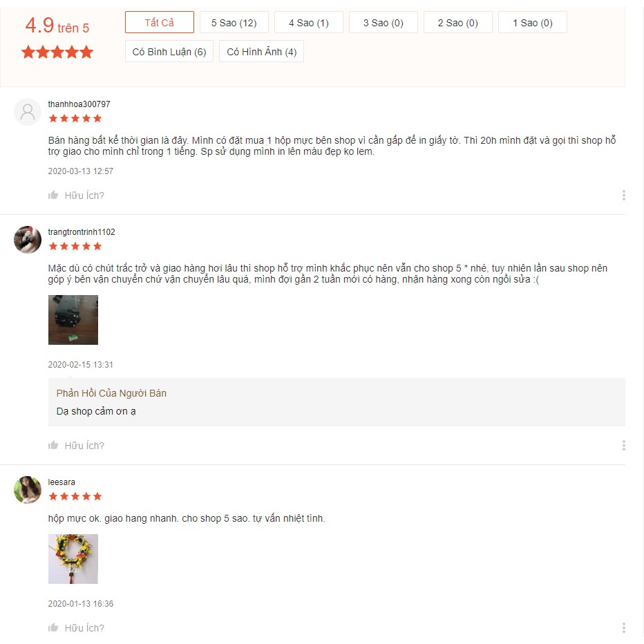This screenshot has height=644, width=644.
Task: Open username link thanhhoa300797
Action: pyautogui.click(x=79, y=104)
